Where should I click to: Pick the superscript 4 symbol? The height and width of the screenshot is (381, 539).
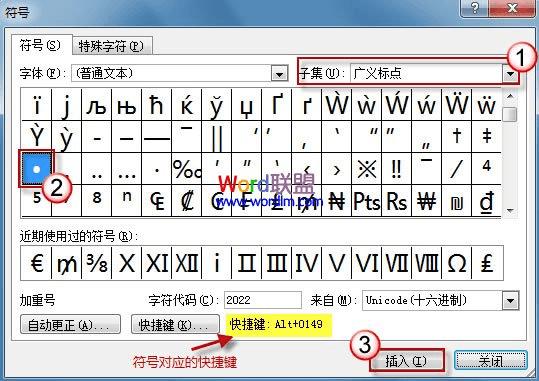click(486, 168)
